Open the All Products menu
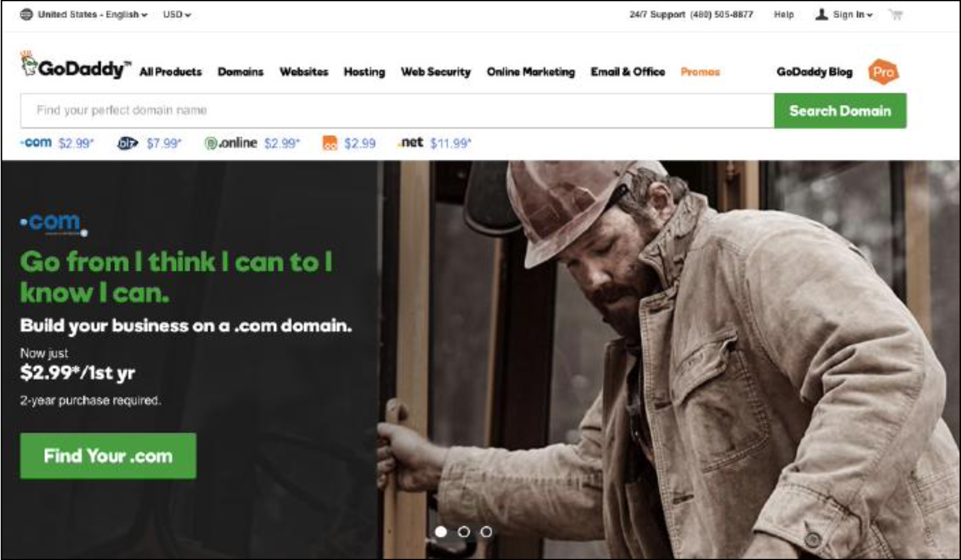This screenshot has height=560, width=961. (x=171, y=72)
